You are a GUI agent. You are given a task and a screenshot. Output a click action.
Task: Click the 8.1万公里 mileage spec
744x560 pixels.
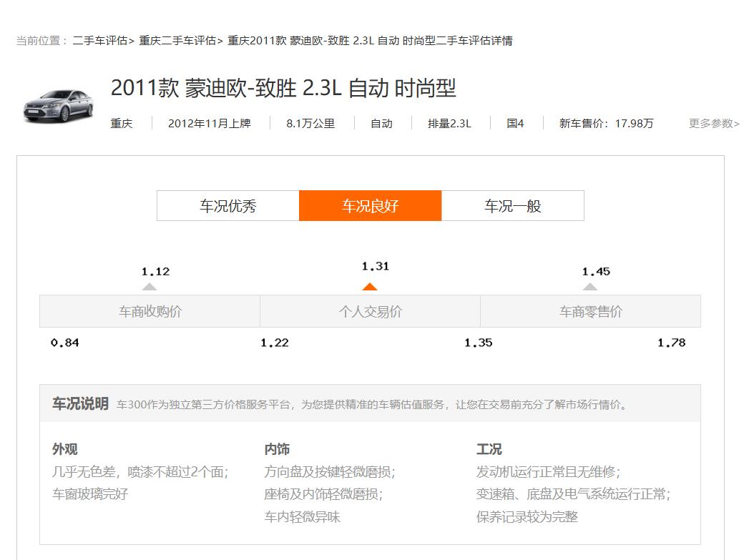[310, 123]
